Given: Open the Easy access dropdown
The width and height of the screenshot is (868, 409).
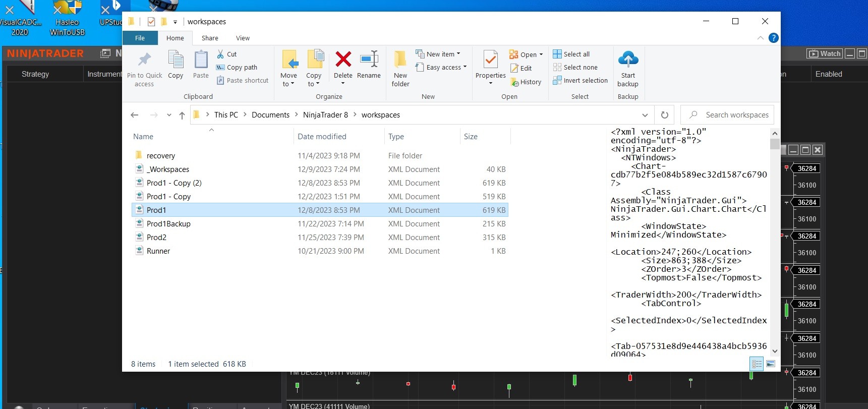Looking at the screenshot, I should point(441,67).
